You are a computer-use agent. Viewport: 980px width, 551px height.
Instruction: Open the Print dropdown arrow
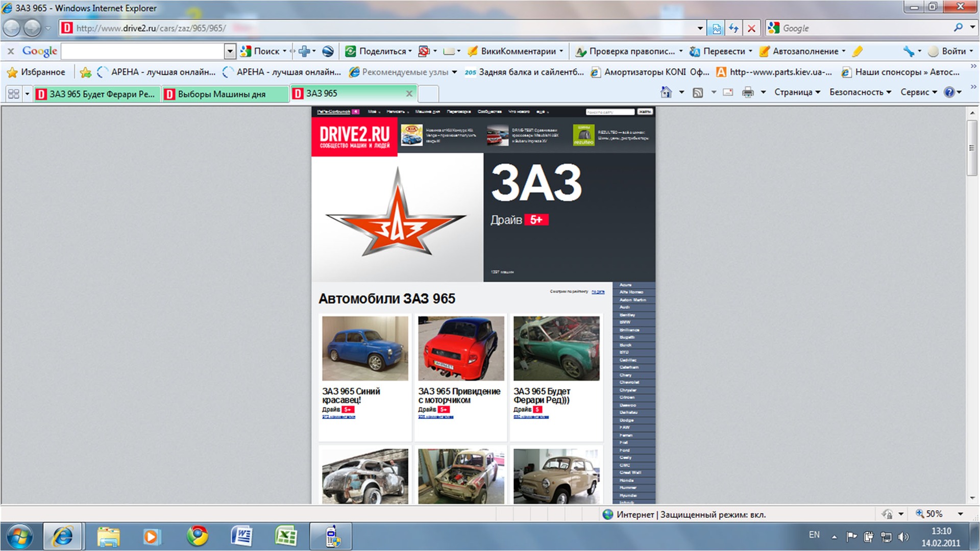tap(763, 92)
